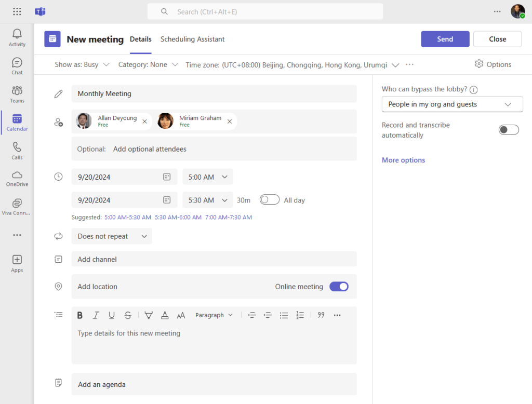Open Activity in the sidebar
This screenshot has height=404, width=532.
click(17, 38)
